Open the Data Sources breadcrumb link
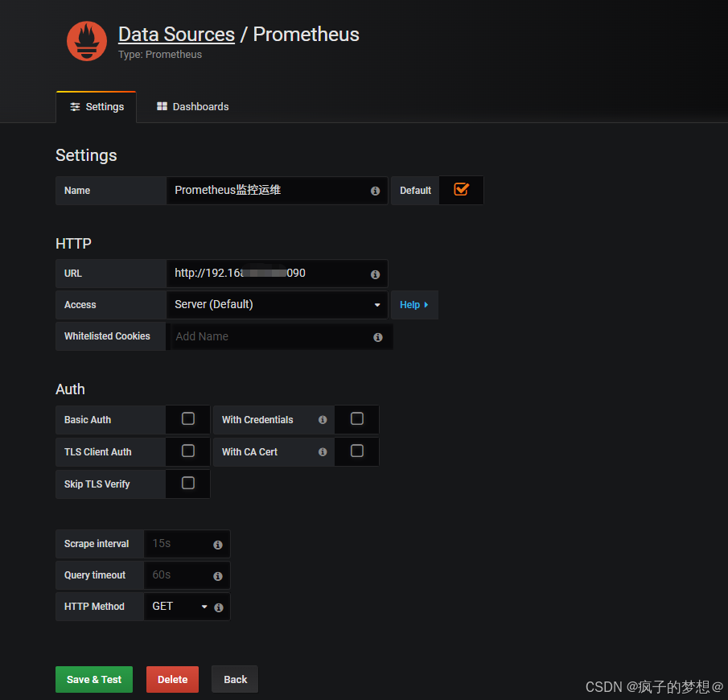Viewport: 728px width, 700px height. 176,35
